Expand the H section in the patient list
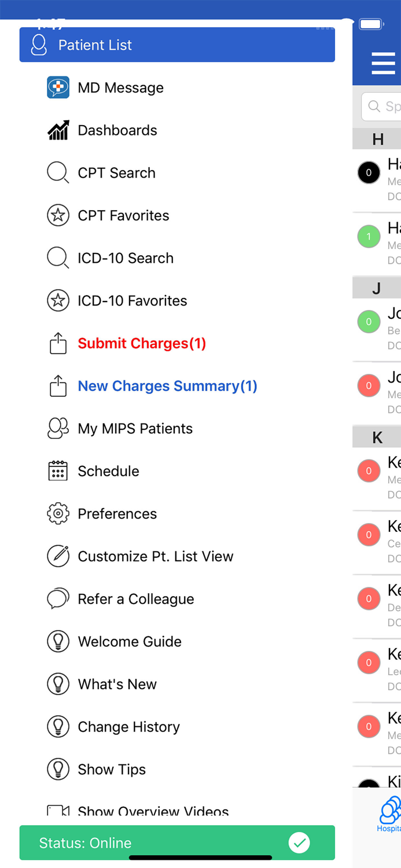Screen dimensions: 401x868 pos(378,139)
